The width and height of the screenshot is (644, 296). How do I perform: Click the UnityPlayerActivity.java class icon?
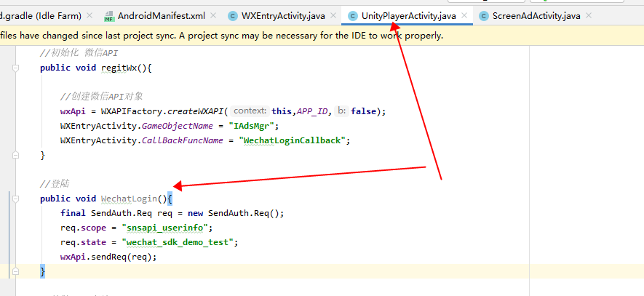click(352, 16)
